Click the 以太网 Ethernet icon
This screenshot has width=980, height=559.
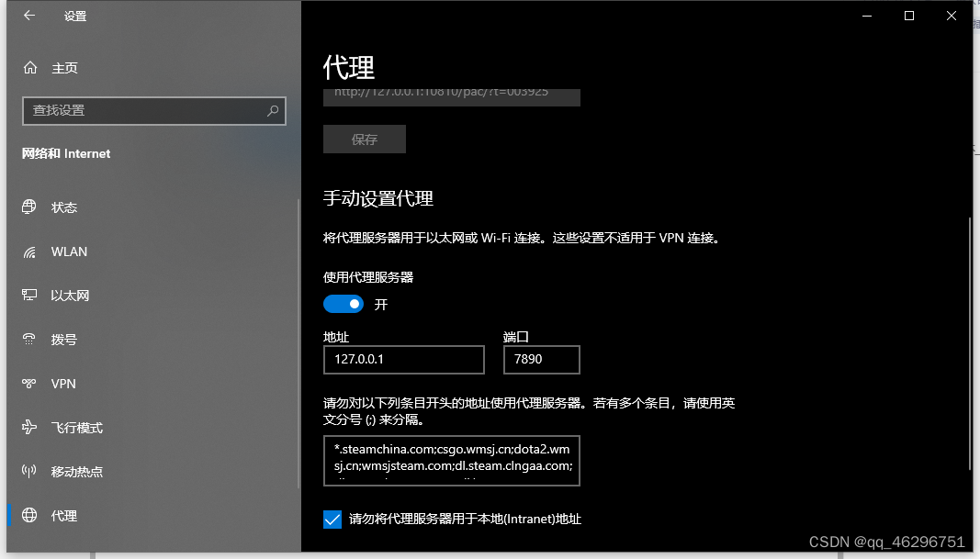point(28,295)
